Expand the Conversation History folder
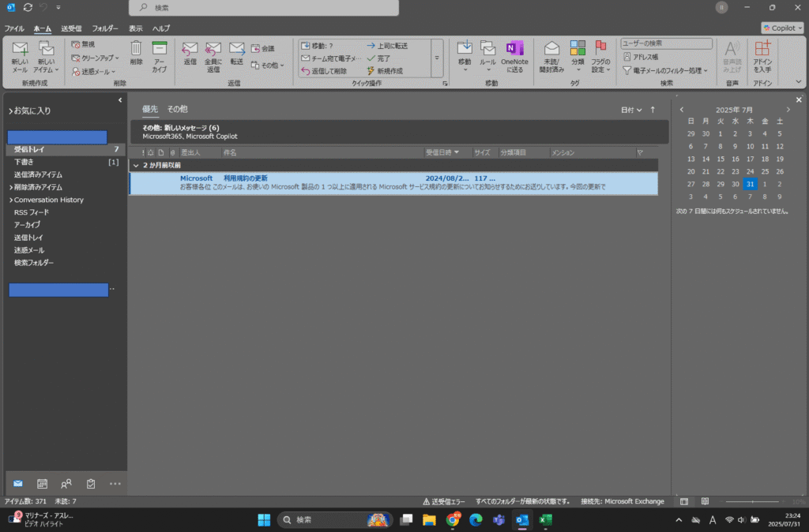 tap(11, 200)
